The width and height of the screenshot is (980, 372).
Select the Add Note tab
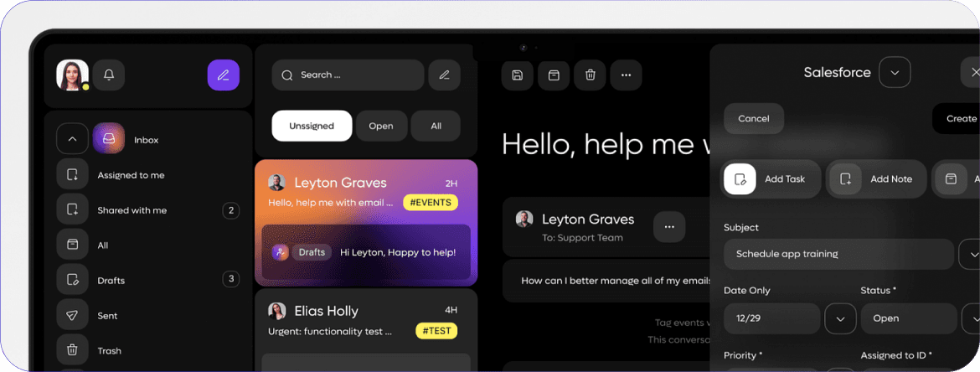pyautogui.click(x=876, y=179)
